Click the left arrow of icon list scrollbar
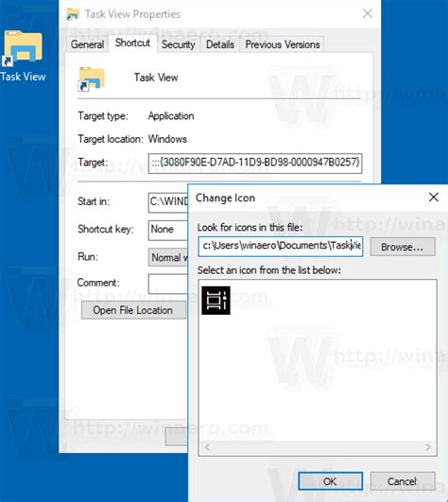Viewport: 448px width, 502px height. coord(207,447)
